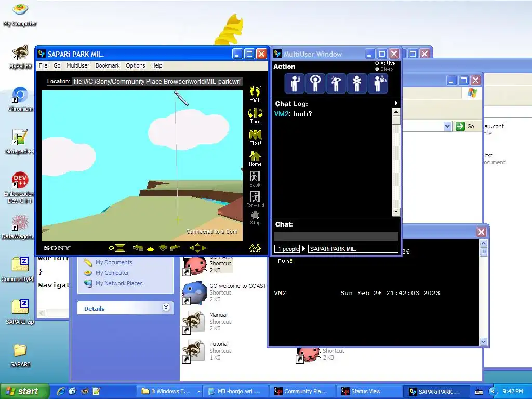
Task: Open the Bookmark menu
Action: 108,65
